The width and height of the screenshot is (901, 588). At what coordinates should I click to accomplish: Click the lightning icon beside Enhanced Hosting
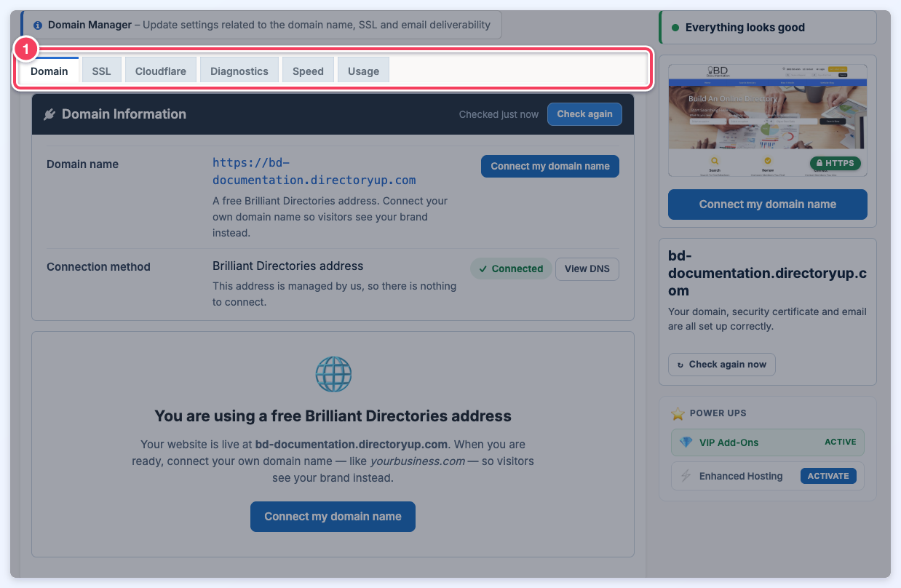[x=686, y=476]
